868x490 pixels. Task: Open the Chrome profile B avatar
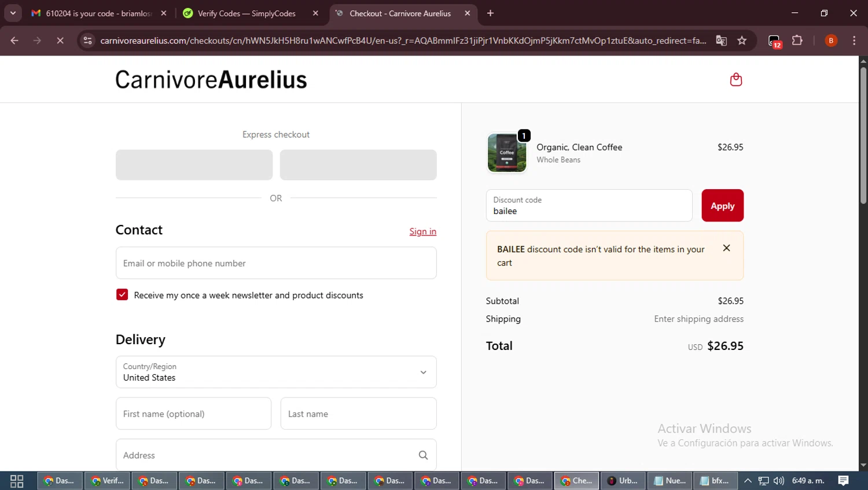click(831, 40)
